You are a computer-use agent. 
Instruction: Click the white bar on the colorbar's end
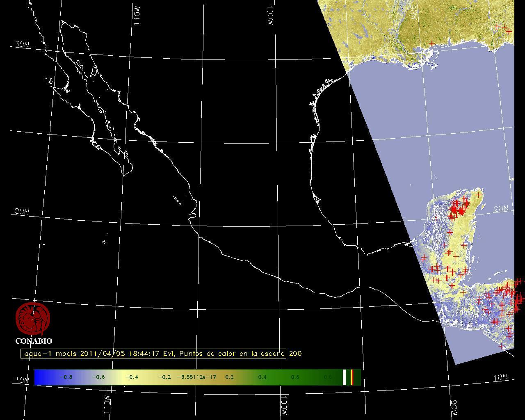345,377
